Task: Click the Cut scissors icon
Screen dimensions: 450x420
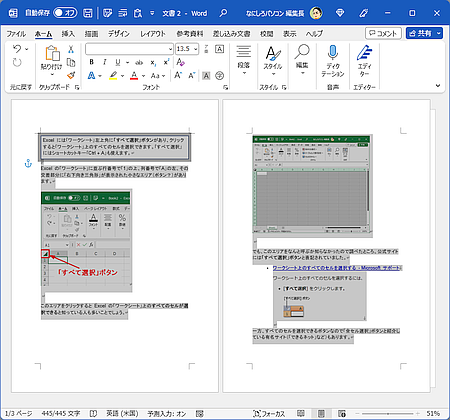Action: (x=71, y=49)
